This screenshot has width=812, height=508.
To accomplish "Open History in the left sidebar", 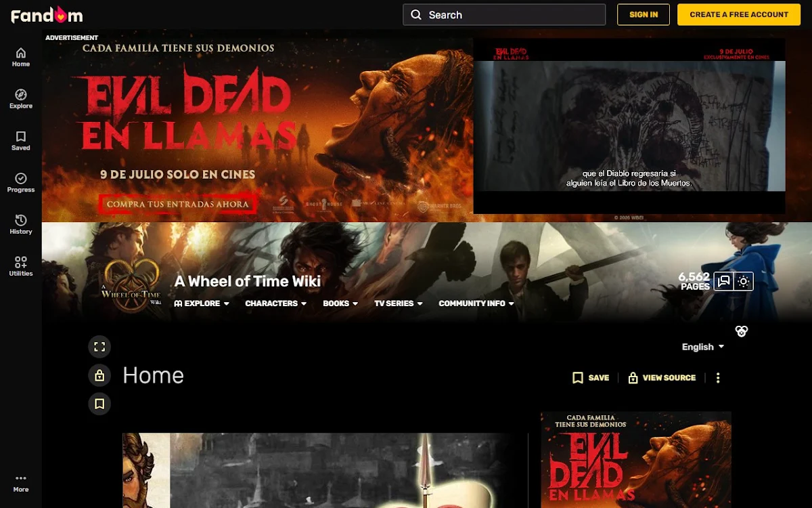I will click(21, 225).
